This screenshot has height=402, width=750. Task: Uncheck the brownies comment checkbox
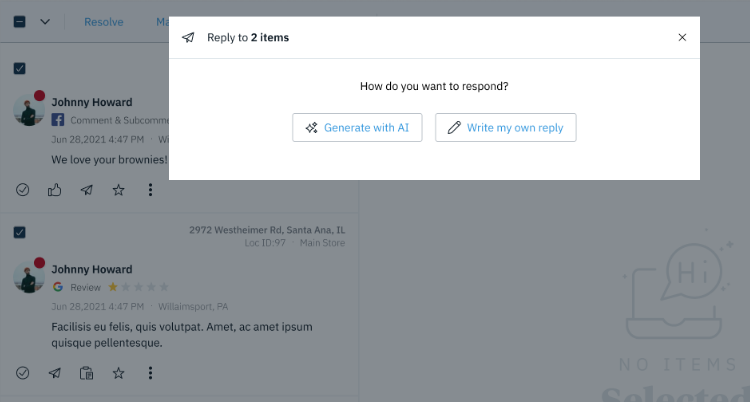point(20,68)
